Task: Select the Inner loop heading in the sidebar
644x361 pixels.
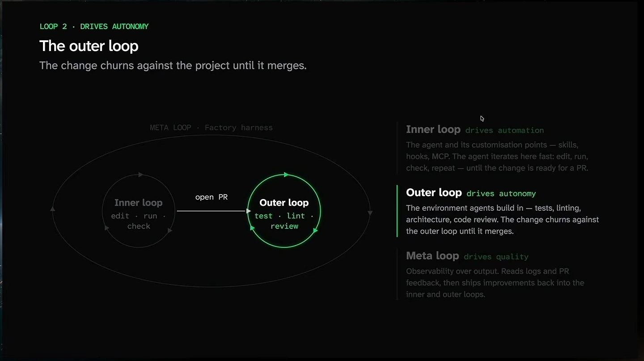Action: (x=433, y=130)
